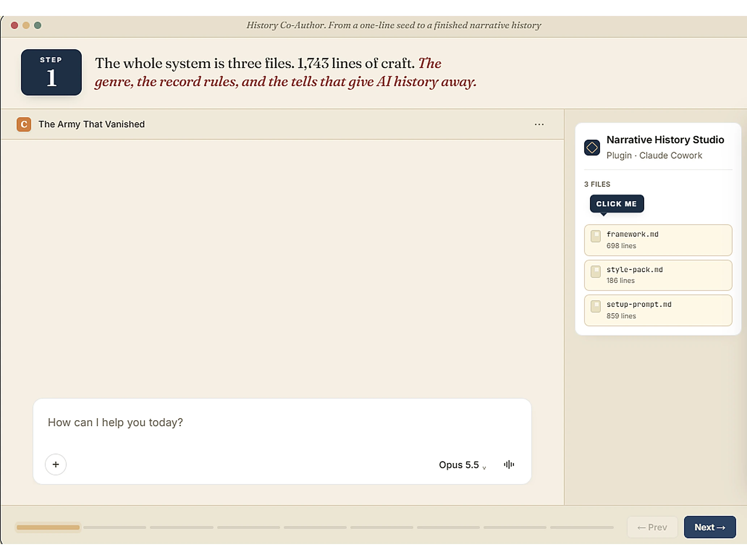Screen dimensions: 747x560
Task: Open the style-pack.md file card
Action: pos(658,275)
